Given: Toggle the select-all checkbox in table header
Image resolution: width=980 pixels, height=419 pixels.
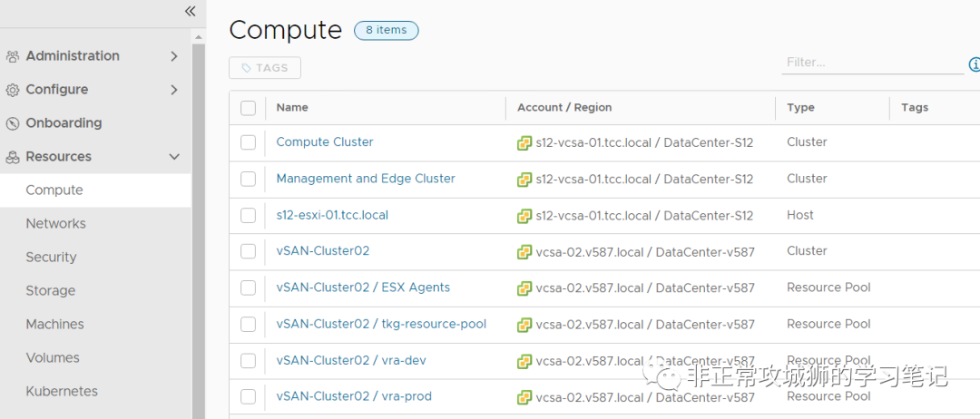Looking at the screenshot, I should pos(248,108).
